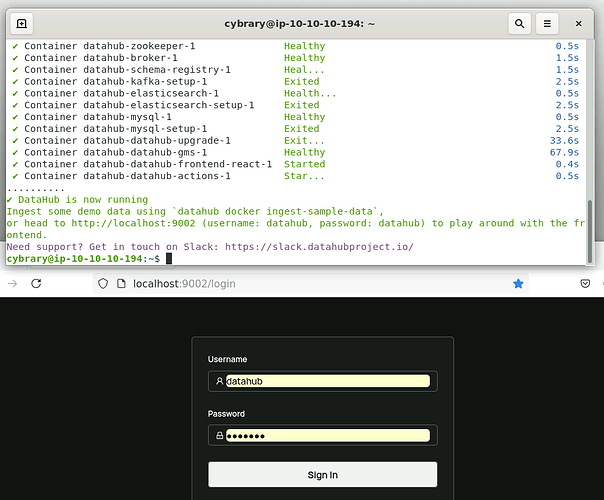Screen dimensions: 604x500
Task: Focus the Password input field
Action: click(x=327, y=435)
